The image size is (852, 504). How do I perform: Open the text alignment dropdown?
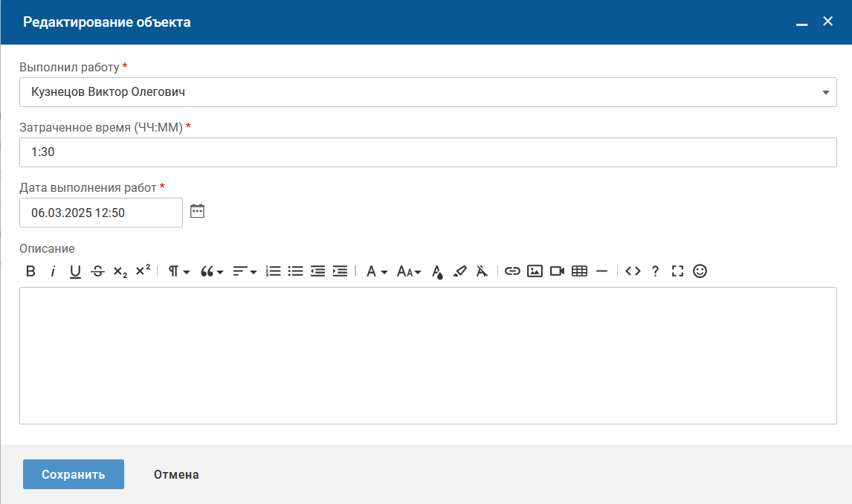(245, 271)
